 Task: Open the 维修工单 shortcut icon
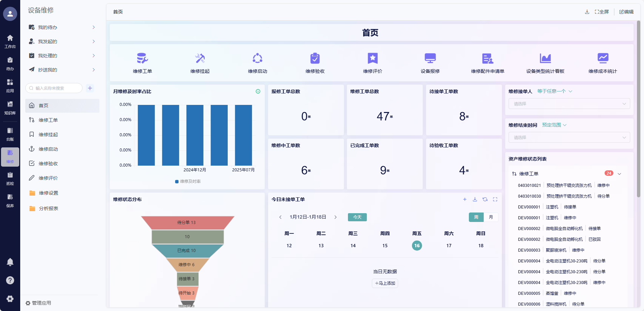click(x=142, y=58)
